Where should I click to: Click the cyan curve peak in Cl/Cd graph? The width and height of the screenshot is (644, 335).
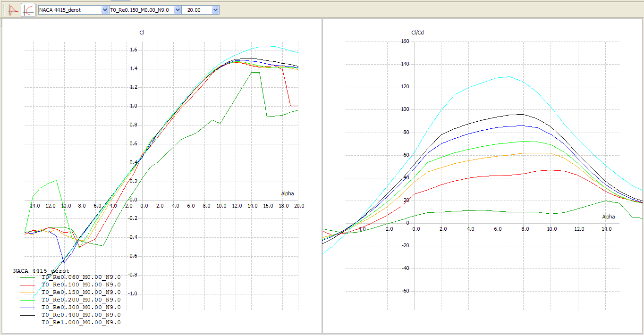pos(508,76)
